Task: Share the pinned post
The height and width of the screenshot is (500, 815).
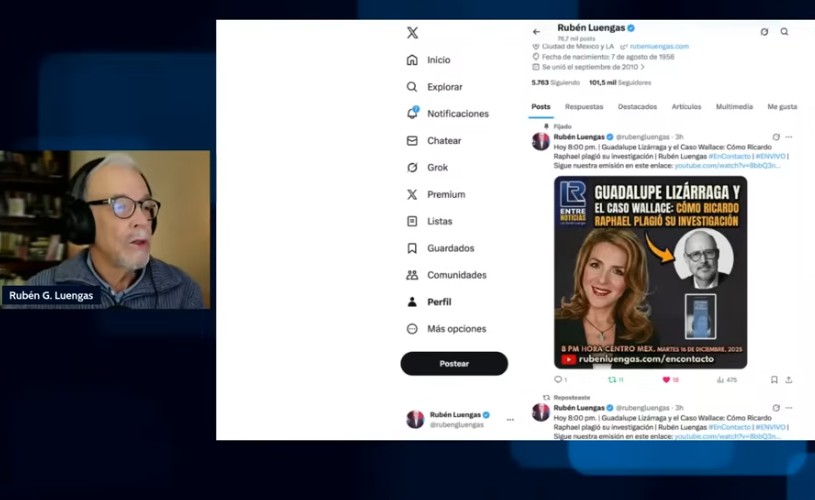Action: (788, 380)
